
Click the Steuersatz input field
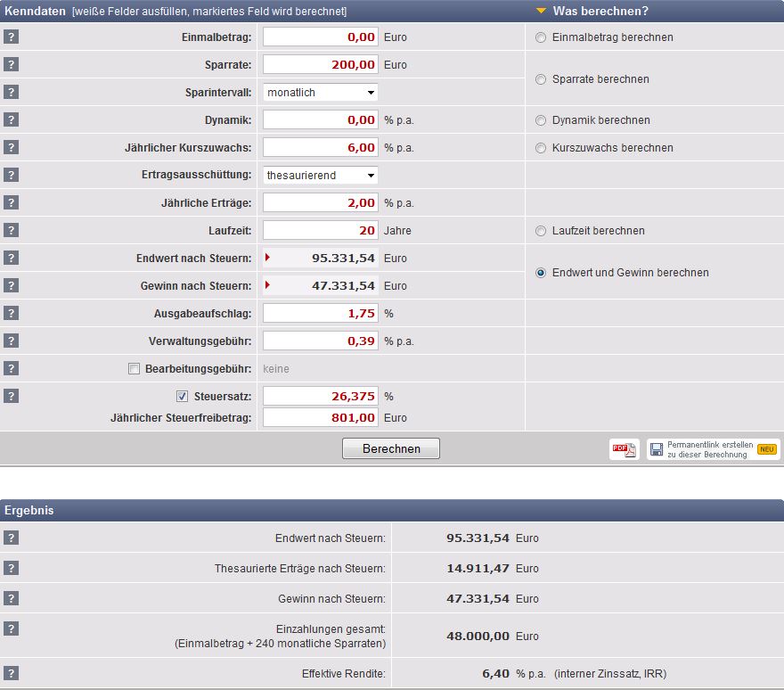(x=321, y=397)
